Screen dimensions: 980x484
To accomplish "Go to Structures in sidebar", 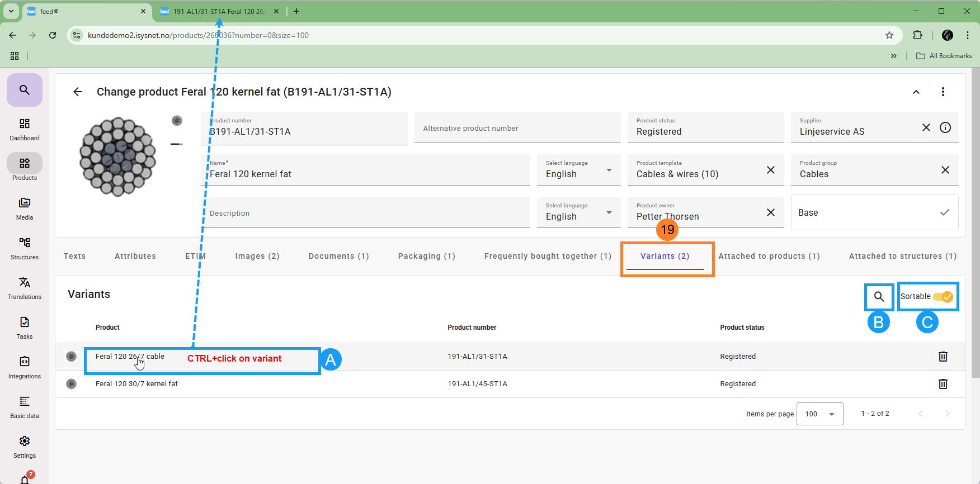I will [25, 248].
